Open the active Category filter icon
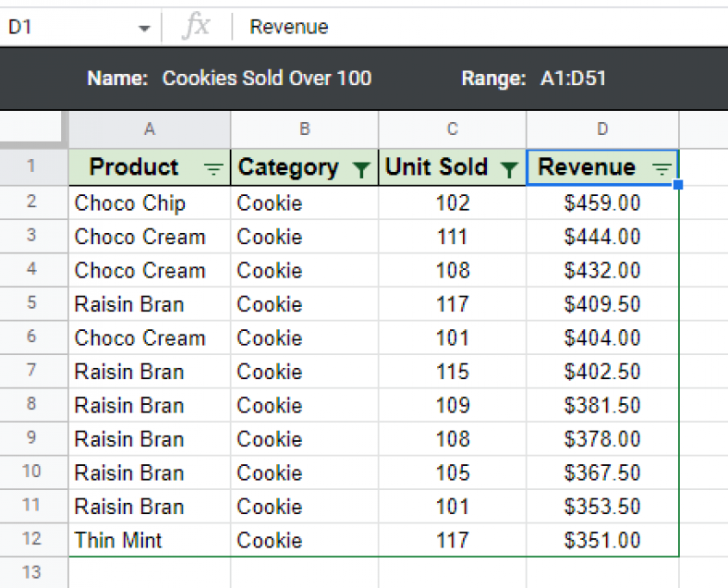The image size is (728, 588). (x=361, y=169)
